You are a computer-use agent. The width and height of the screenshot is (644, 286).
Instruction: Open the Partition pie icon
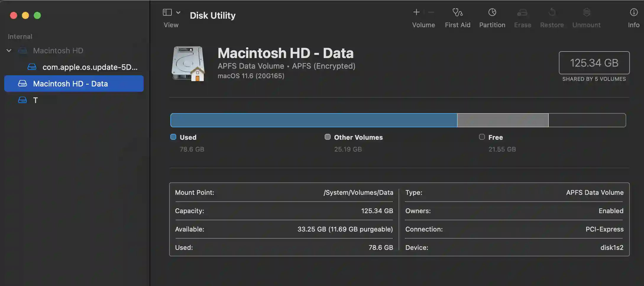pyautogui.click(x=492, y=12)
